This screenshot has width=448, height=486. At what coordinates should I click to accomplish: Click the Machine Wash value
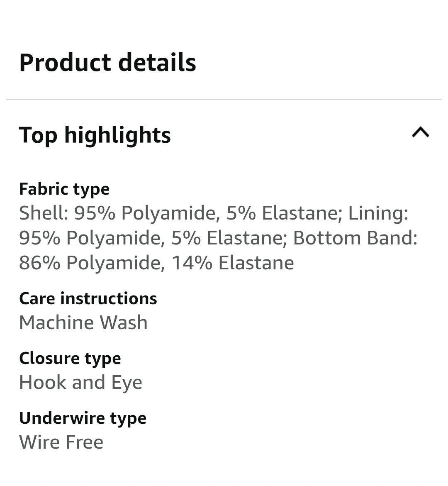83,322
